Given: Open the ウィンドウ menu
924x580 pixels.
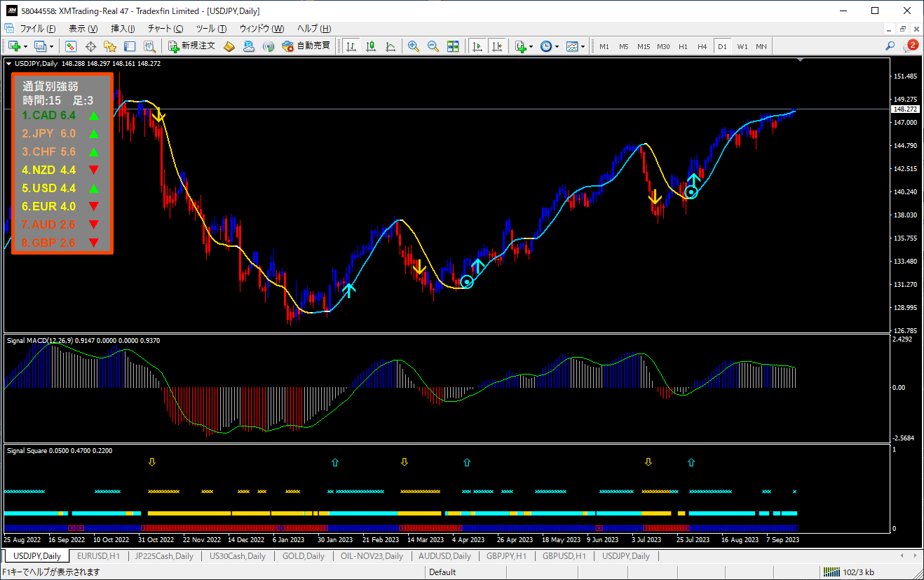Looking at the screenshot, I should click(261, 29).
